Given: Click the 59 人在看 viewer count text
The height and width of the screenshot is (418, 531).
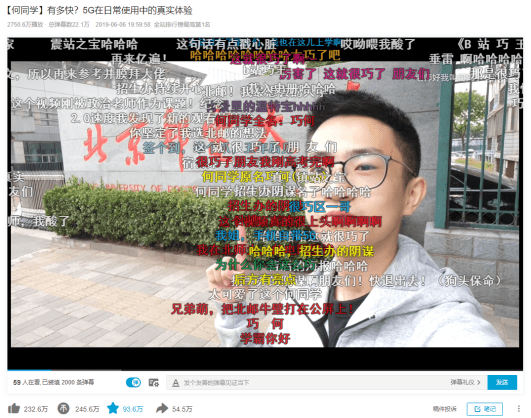Looking at the screenshot, I should (x=28, y=382).
